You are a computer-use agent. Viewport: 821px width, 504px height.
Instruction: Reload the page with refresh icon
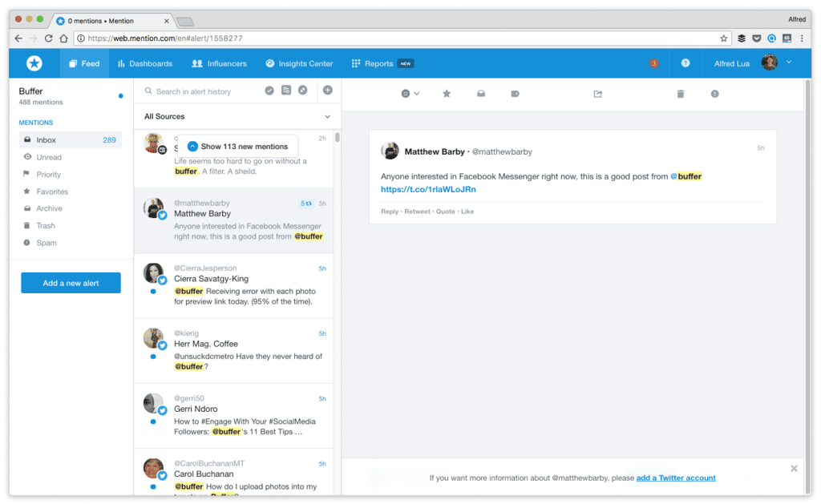tap(48, 38)
